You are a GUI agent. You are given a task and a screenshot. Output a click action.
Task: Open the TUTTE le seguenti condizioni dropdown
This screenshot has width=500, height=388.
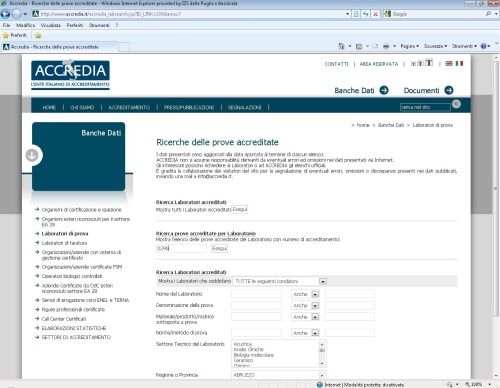323,282
